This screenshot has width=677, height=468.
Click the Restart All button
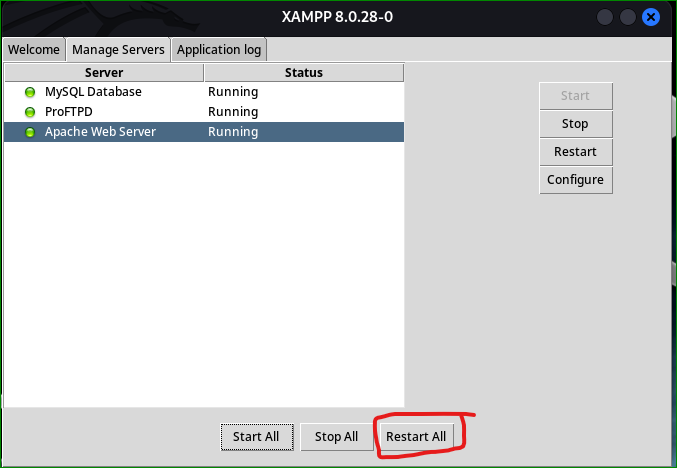tap(416, 437)
